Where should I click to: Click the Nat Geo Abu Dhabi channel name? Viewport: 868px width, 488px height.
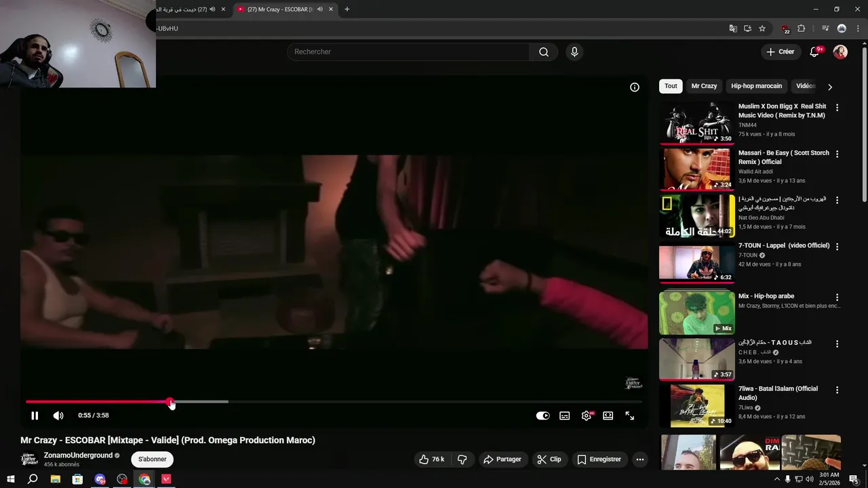762,218
